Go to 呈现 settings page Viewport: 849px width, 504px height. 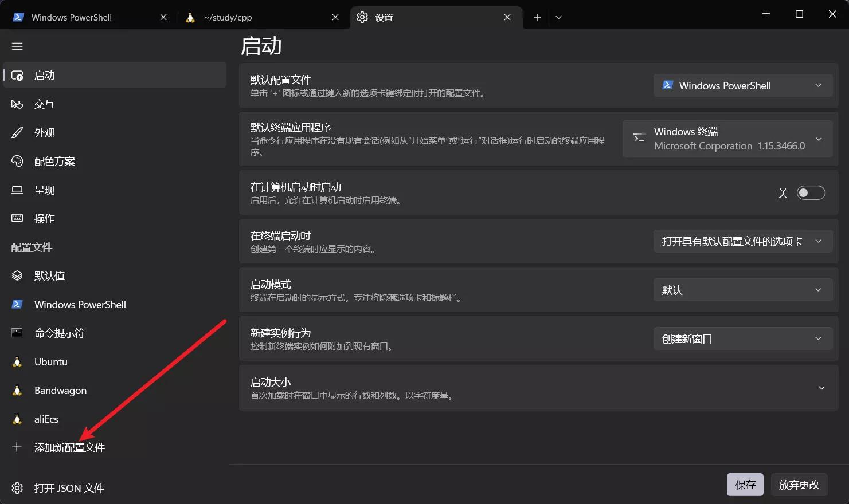coord(115,190)
